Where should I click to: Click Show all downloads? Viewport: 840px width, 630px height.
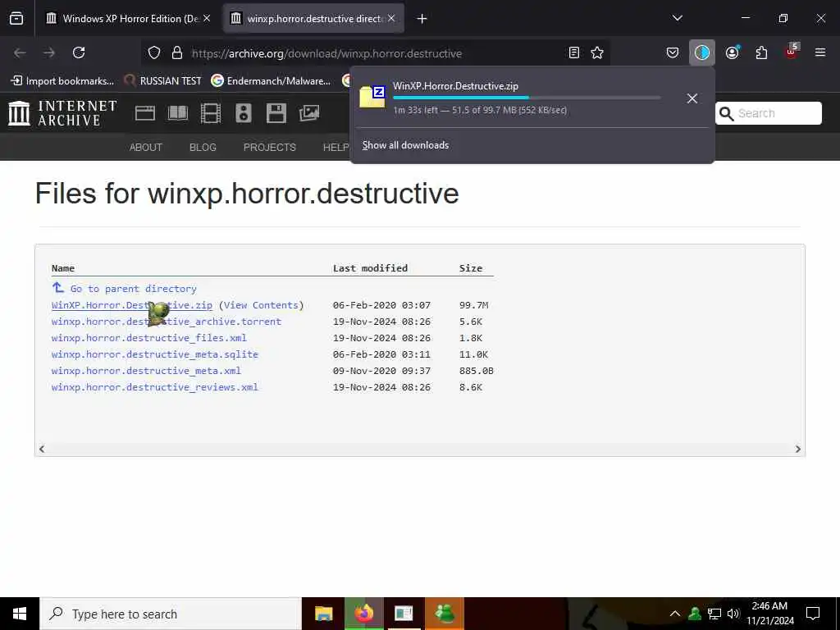point(405,145)
